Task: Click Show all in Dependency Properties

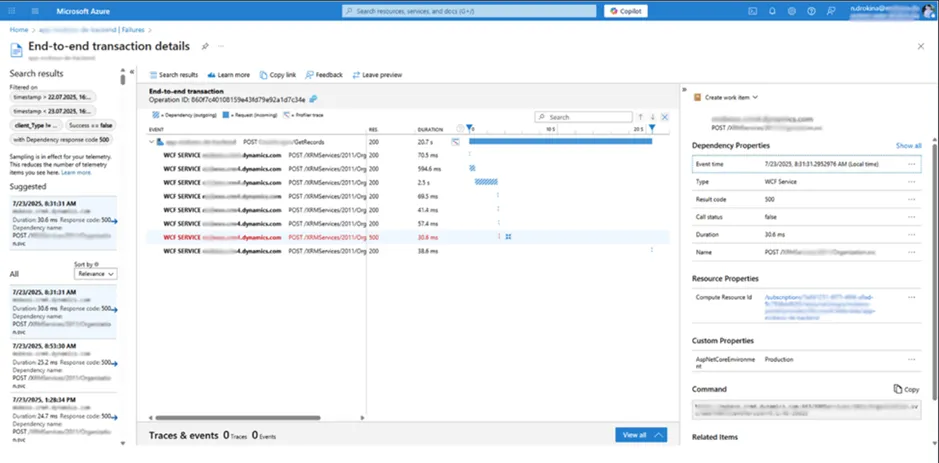Action: pos(908,146)
